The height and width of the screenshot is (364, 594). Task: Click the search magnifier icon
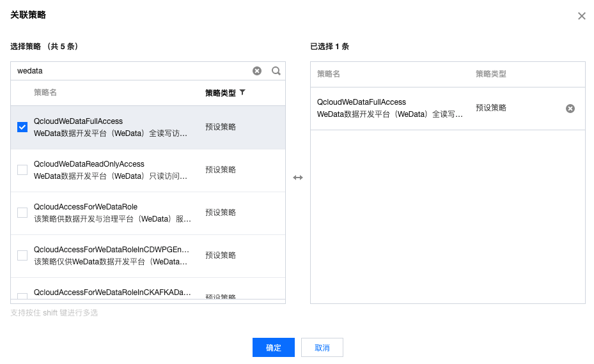276,71
